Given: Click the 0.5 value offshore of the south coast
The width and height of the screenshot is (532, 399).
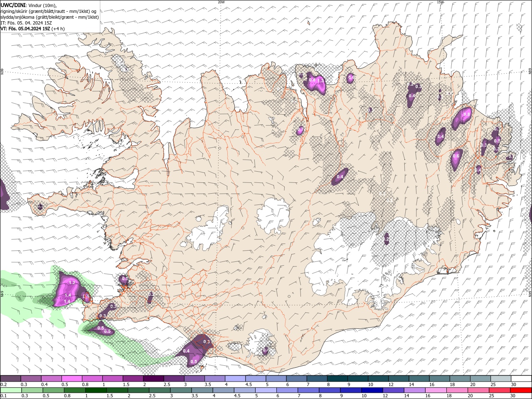Looking at the screenshot, I should 194,362.
